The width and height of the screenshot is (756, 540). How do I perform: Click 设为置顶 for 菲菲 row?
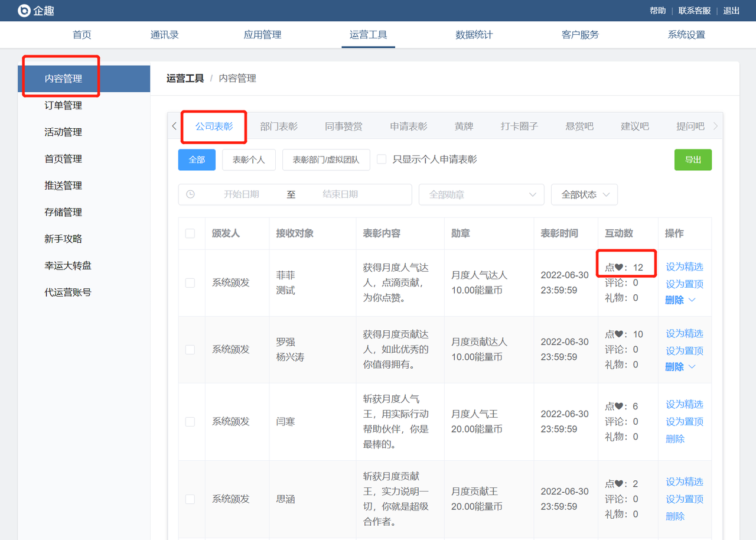(685, 284)
